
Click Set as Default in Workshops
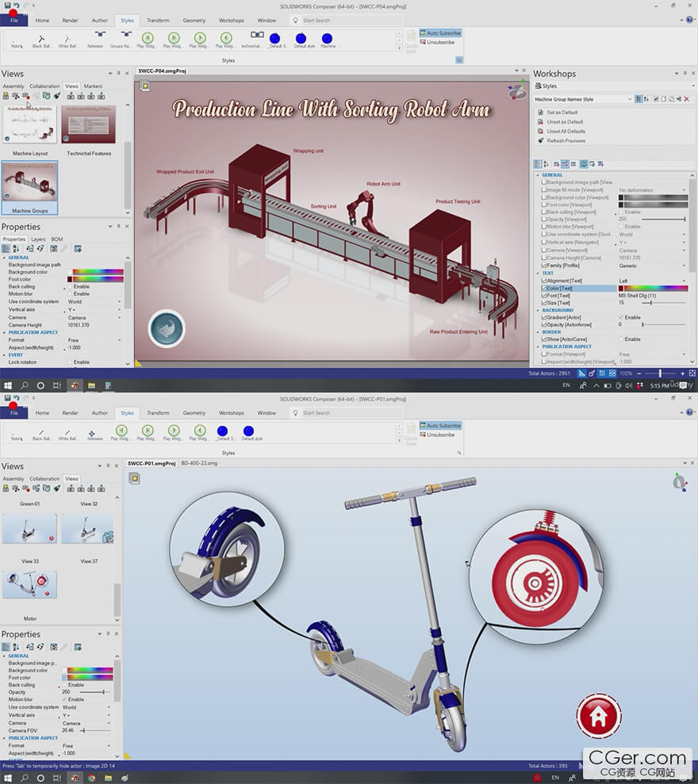pyautogui.click(x=562, y=112)
